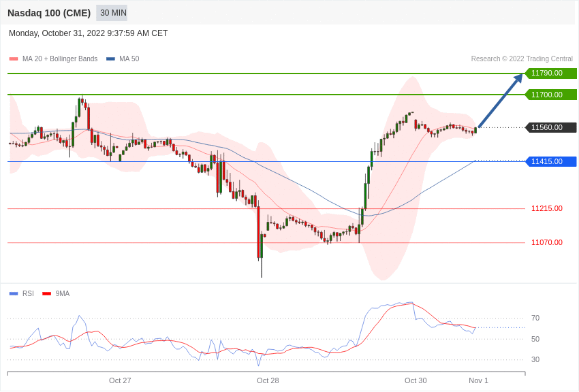The height and width of the screenshot is (392, 579).
Task: Click the MA 50 legend label
Action: point(129,59)
